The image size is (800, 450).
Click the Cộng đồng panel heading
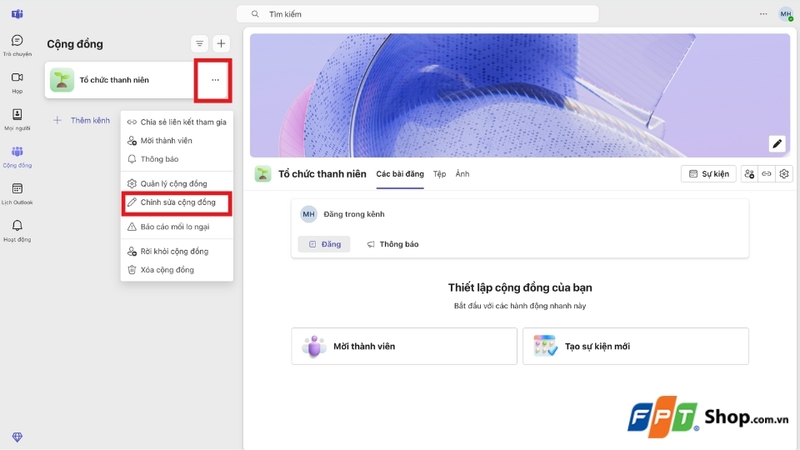click(75, 44)
